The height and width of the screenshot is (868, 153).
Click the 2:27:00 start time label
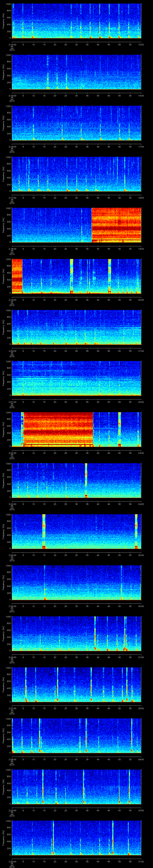coord(12,708)
